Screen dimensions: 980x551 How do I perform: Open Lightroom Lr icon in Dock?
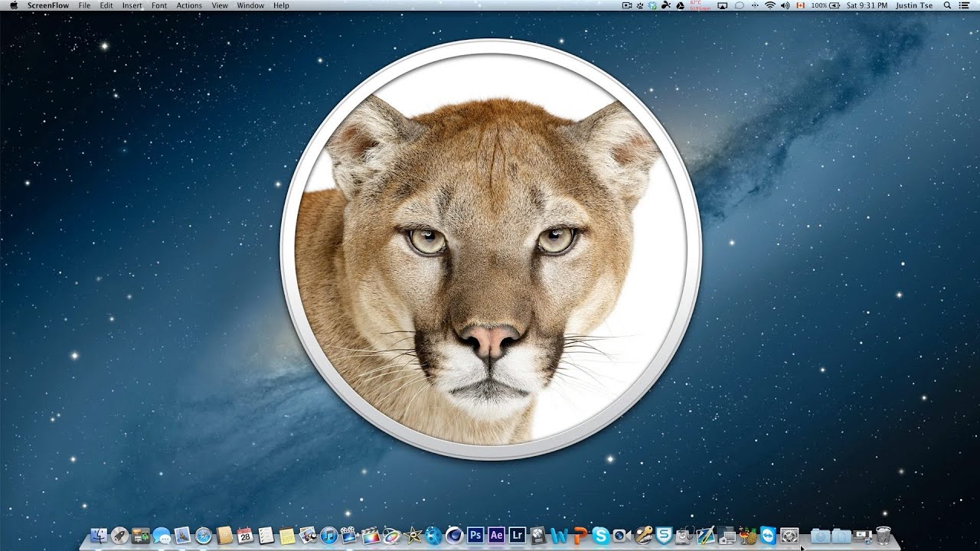pyautogui.click(x=517, y=536)
